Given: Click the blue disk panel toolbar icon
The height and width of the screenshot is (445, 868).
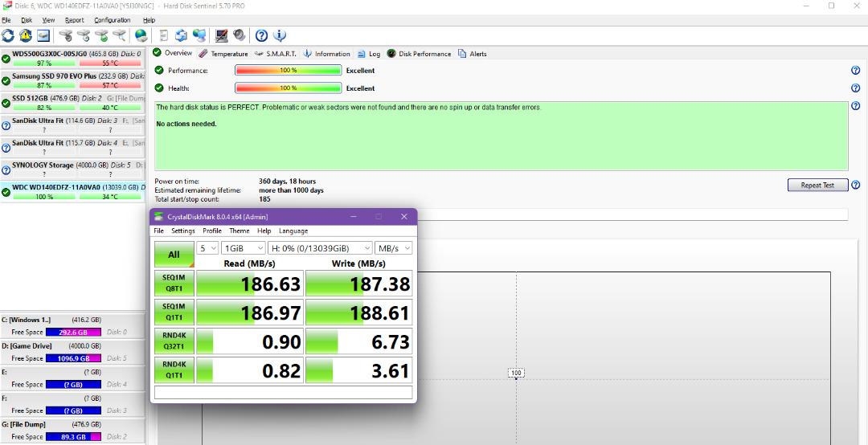Looking at the screenshot, I should pyautogui.click(x=43, y=36).
